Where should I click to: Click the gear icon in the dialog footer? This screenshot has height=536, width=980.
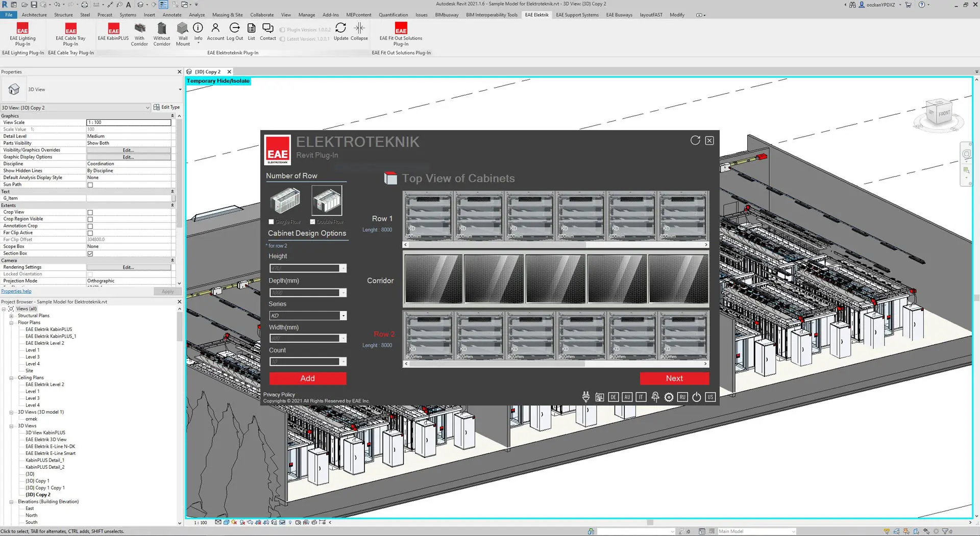(669, 397)
